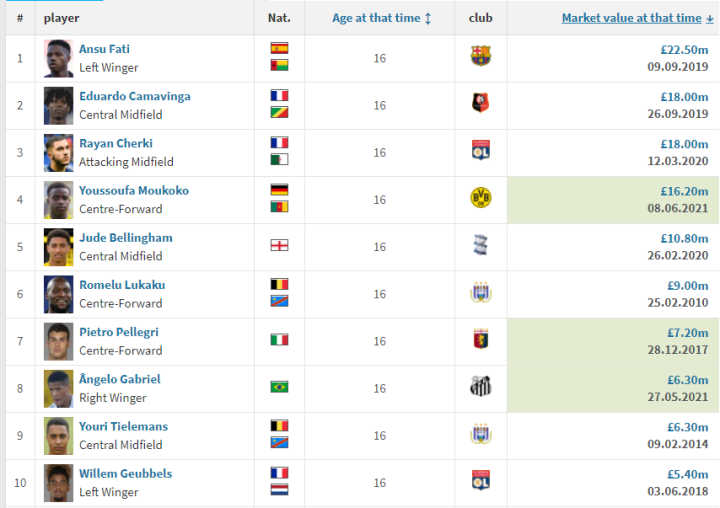Click the Santos club crest icon
Screen dimensions: 720x508
481,387
